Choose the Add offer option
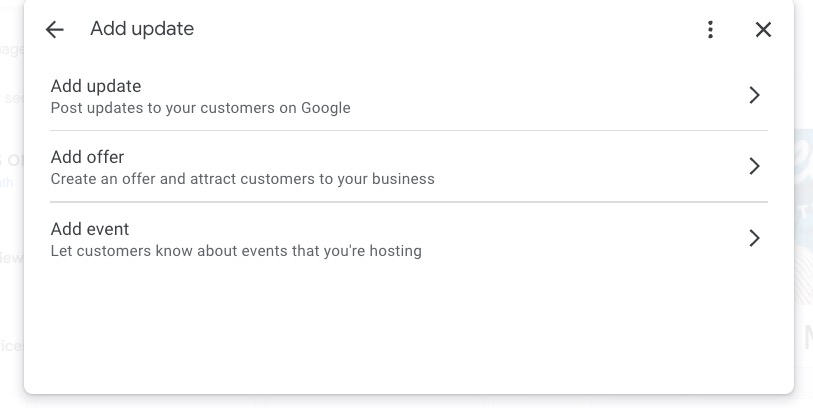Screen dimensions: 813x408 tap(88, 157)
